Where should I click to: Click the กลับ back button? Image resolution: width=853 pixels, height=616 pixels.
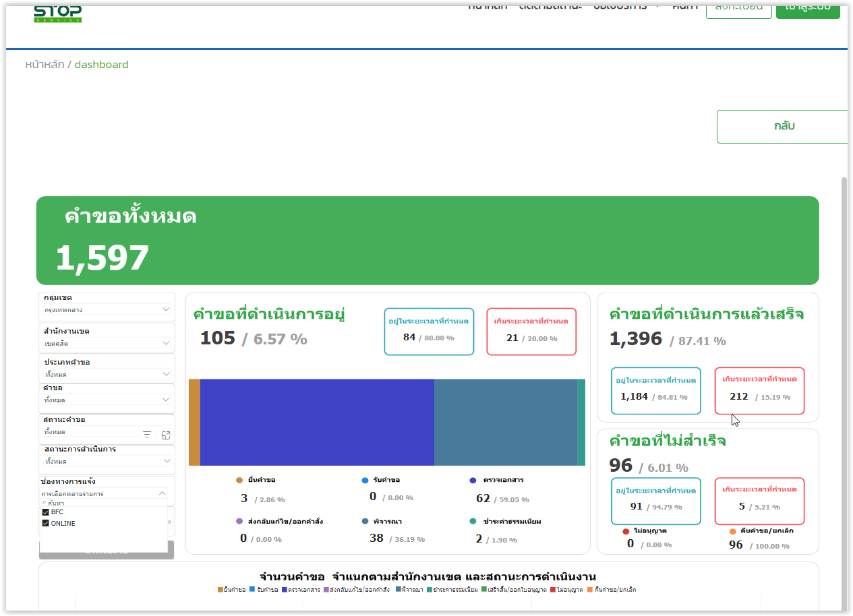coord(784,127)
